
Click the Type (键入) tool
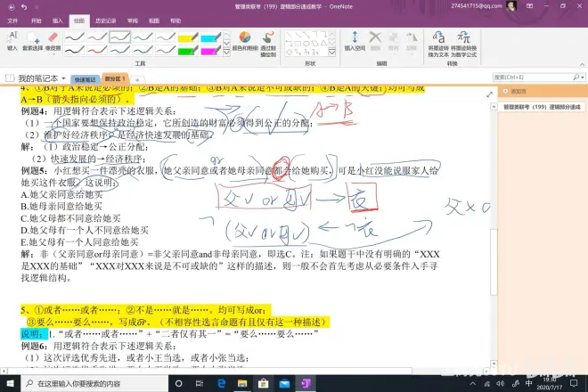(12, 40)
